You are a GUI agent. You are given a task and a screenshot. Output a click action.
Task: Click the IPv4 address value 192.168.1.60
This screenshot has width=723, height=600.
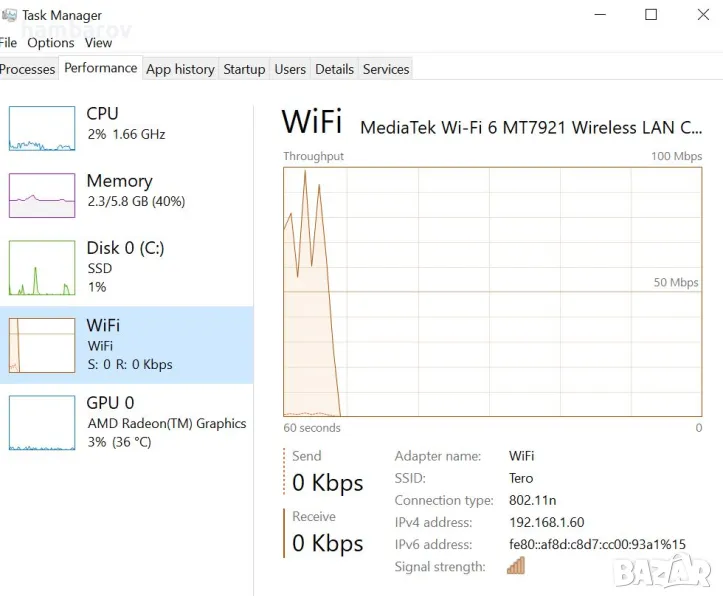coord(546,522)
